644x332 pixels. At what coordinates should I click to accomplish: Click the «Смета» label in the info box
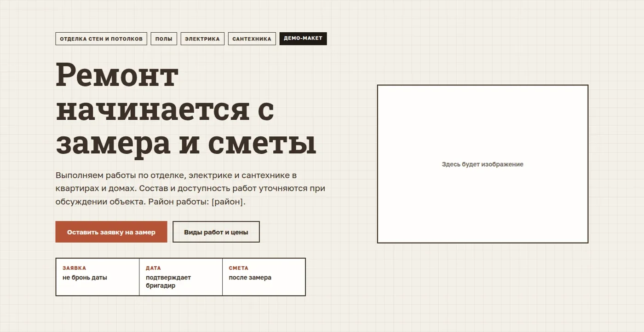click(x=238, y=268)
